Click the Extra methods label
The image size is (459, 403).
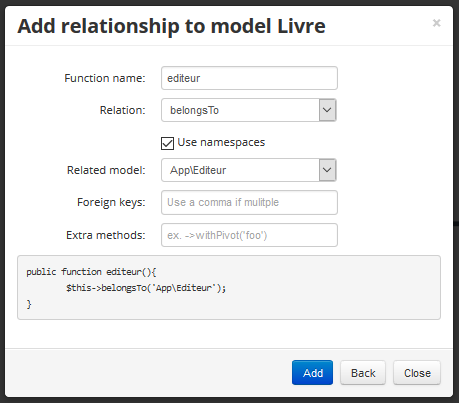pyautogui.click(x=106, y=235)
